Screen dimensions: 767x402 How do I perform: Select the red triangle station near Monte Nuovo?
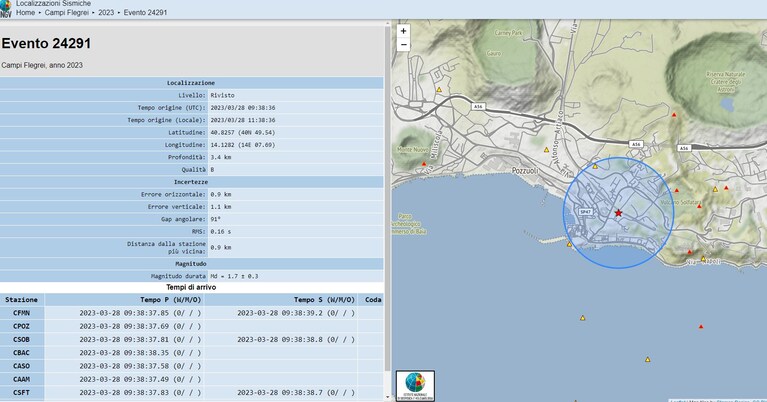pyautogui.click(x=424, y=164)
